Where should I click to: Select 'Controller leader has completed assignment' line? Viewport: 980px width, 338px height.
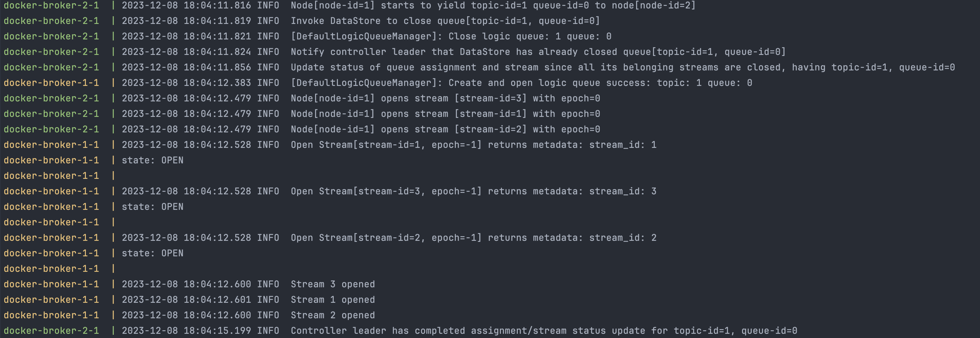544,331
